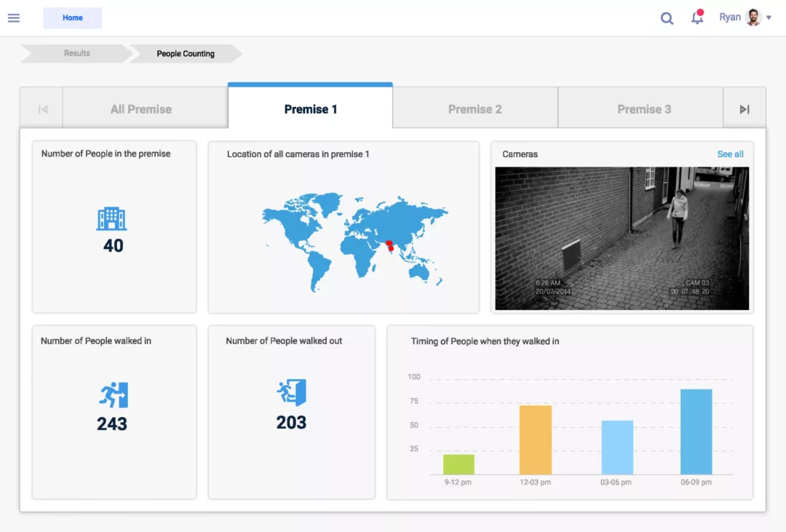Click Ryan's profile avatar
The width and height of the screenshot is (786, 532).
tap(753, 17)
